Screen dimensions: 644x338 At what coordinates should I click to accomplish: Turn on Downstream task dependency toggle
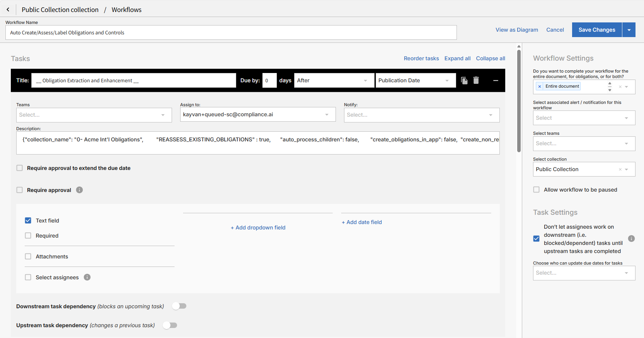pyautogui.click(x=179, y=306)
